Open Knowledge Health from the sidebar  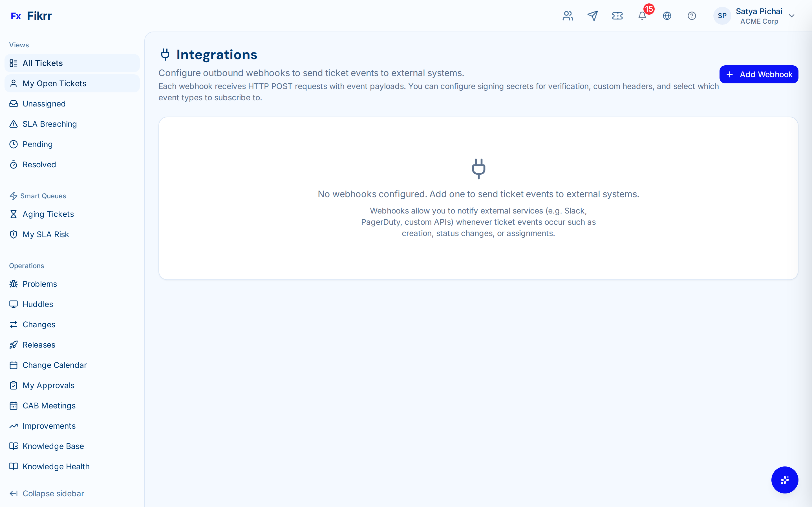click(x=56, y=466)
